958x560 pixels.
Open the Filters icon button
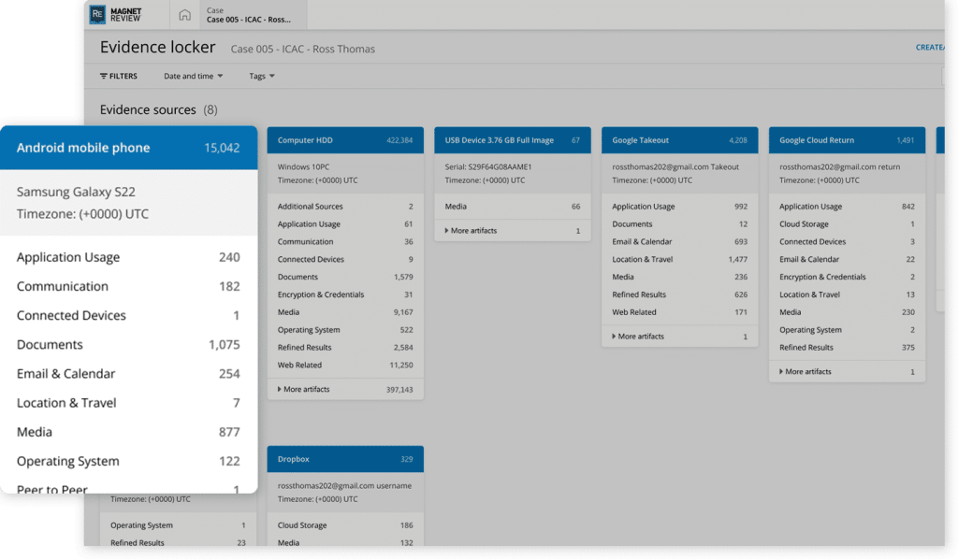[x=119, y=76]
